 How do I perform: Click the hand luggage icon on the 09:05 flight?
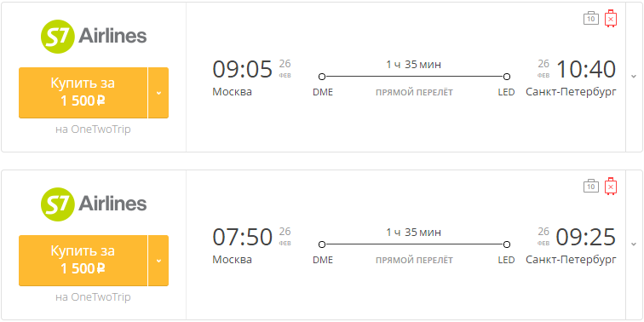[591, 19]
